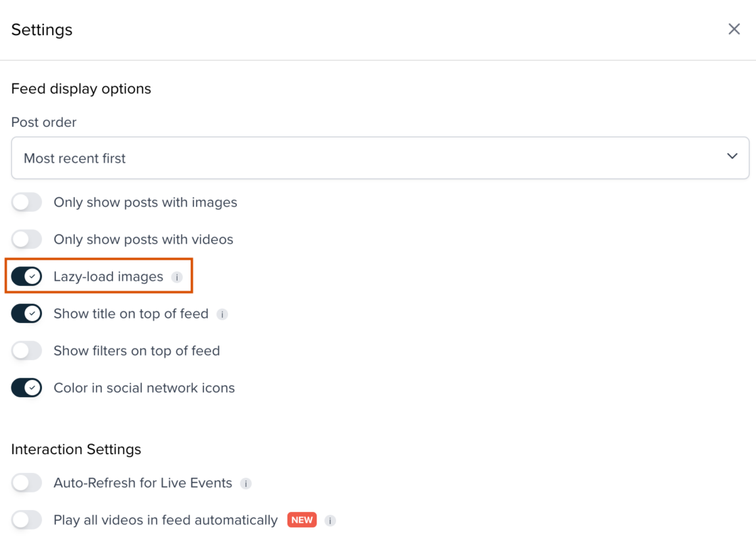Click the Post order field label
The height and width of the screenshot is (539, 756).
point(44,122)
